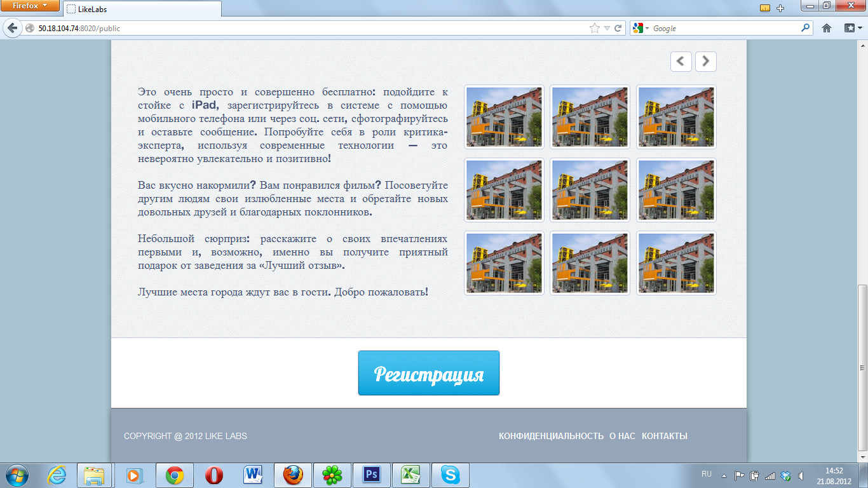Image resolution: width=868 pixels, height=488 pixels.
Task: Open Photoshop from the taskbar
Action: coord(370,475)
